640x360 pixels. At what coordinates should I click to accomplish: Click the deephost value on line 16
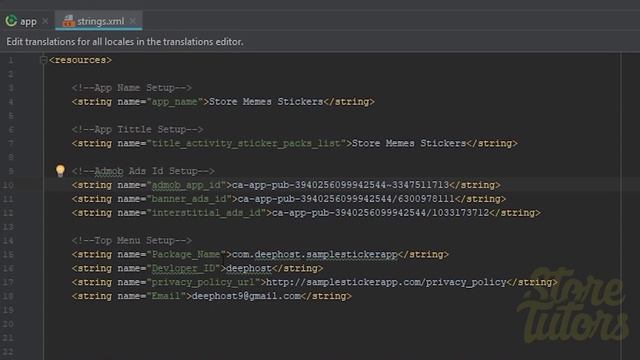[x=249, y=268]
